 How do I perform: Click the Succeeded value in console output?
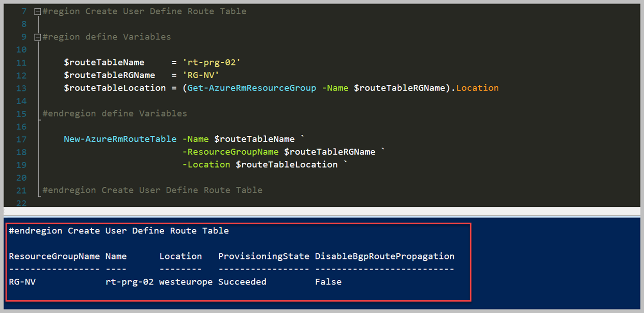coord(242,282)
